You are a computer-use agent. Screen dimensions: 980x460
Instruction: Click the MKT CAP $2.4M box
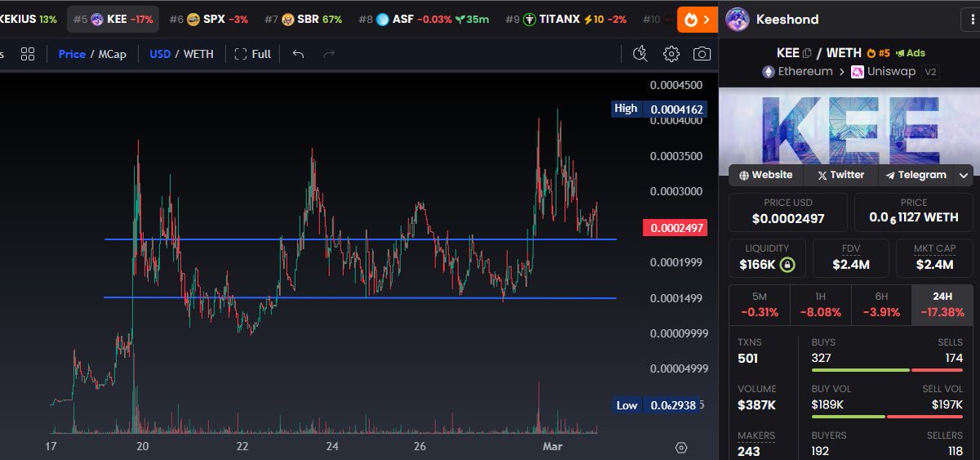934,258
